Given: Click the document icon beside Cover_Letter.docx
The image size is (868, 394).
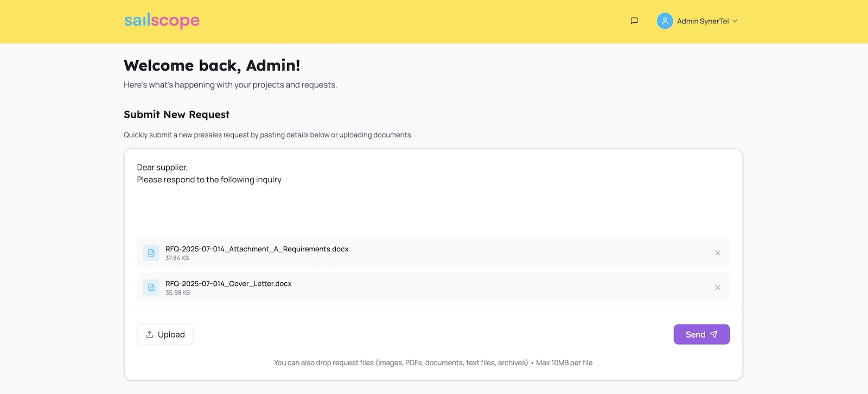Looking at the screenshot, I should click(151, 288).
